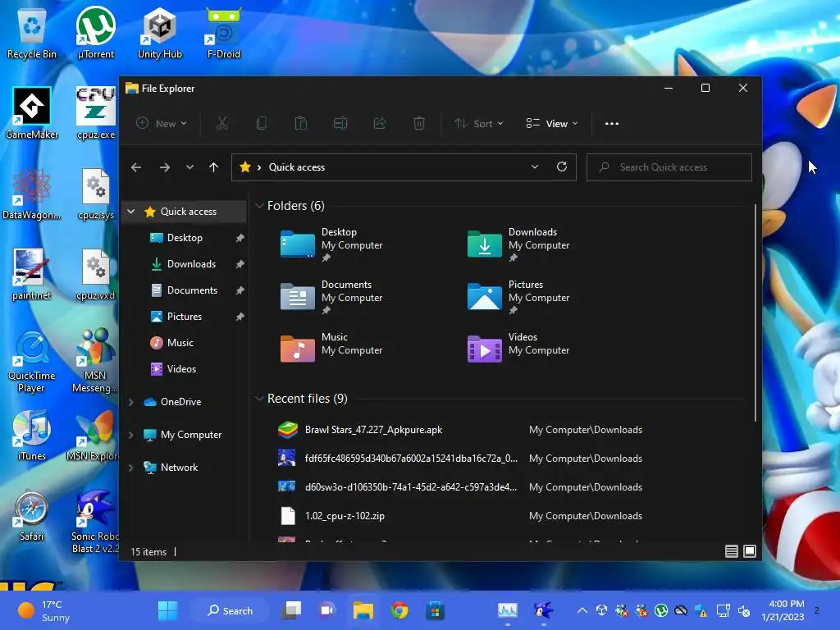
Task: Select Desktop in the navigation pane
Action: click(185, 238)
